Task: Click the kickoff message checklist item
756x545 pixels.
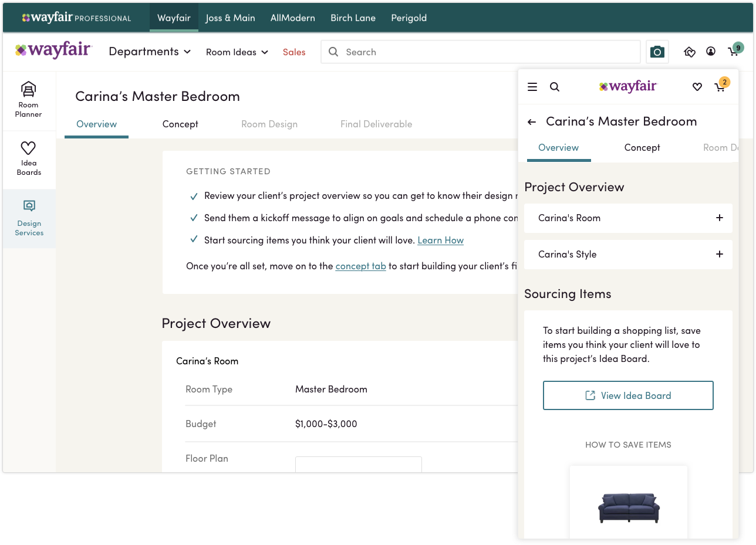Action: (353, 218)
